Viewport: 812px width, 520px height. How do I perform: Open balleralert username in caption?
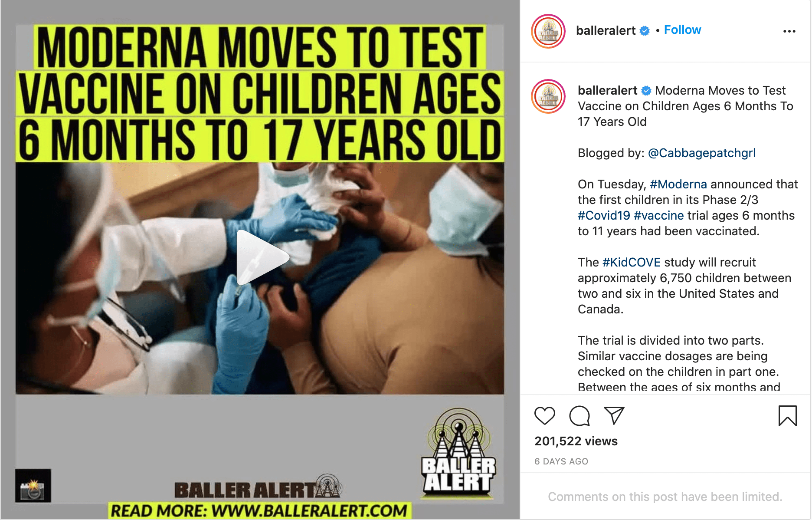tap(607, 90)
